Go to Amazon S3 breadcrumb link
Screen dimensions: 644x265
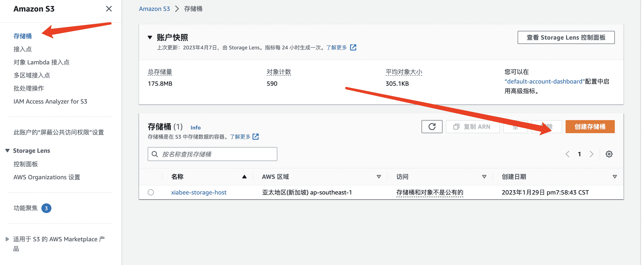coord(154,9)
